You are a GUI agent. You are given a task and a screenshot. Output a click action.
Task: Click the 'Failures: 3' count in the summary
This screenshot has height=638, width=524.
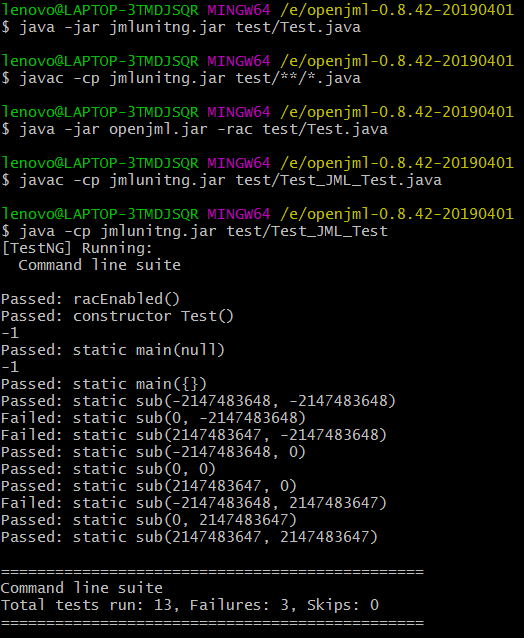(240, 605)
